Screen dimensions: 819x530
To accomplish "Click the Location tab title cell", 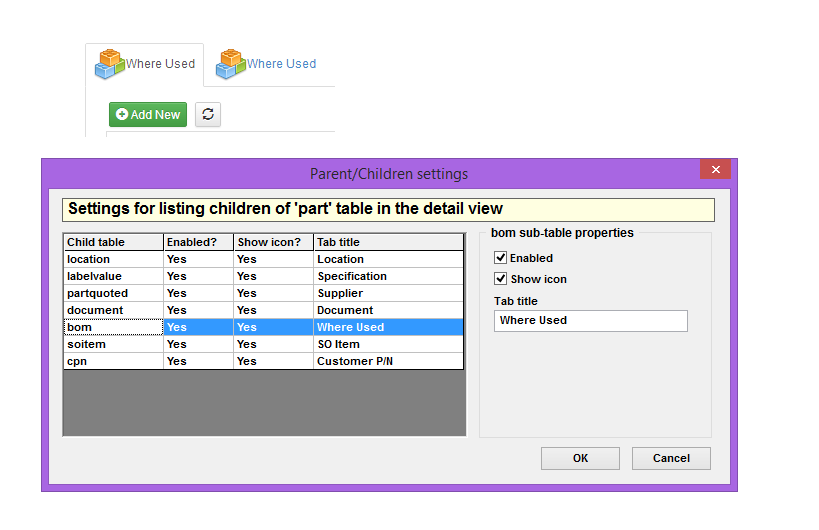I will (x=389, y=259).
